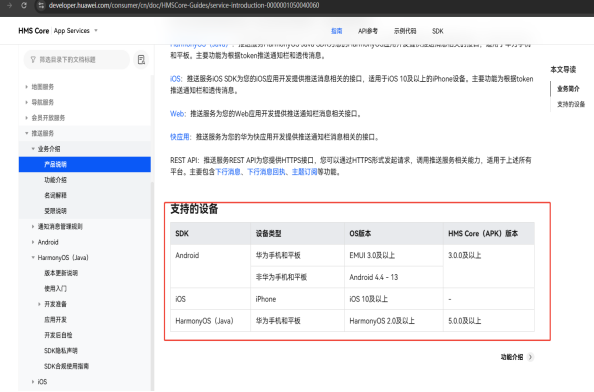Follow the 下行消息 link
Image resolution: width=594 pixels, height=392 pixels.
tap(228, 172)
